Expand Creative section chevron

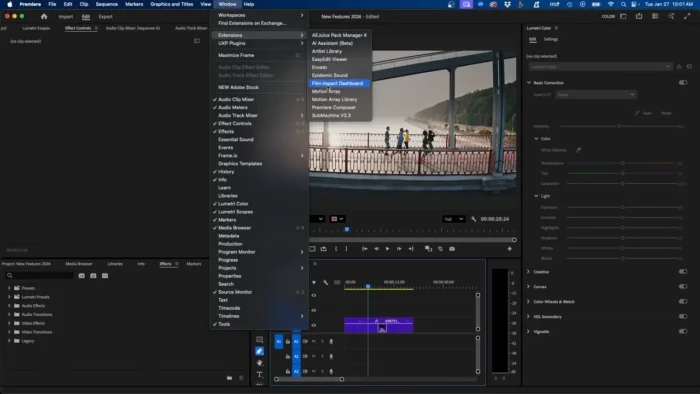click(x=529, y=271)
